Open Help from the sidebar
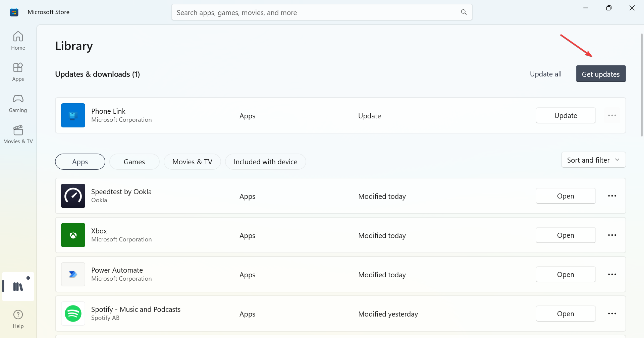644x338 pixels. click(18, 319)
